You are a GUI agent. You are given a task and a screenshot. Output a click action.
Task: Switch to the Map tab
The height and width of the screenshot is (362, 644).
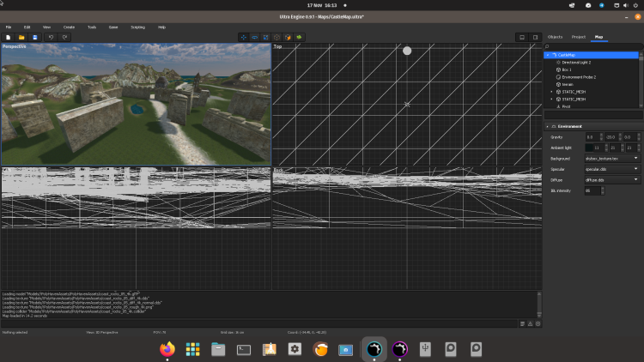(x=598, y=37)
